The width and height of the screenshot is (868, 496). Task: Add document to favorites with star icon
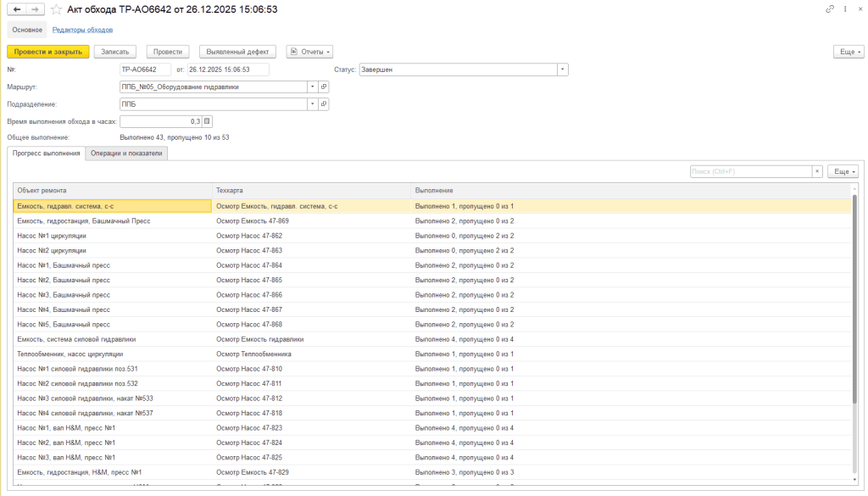(56, 9)
